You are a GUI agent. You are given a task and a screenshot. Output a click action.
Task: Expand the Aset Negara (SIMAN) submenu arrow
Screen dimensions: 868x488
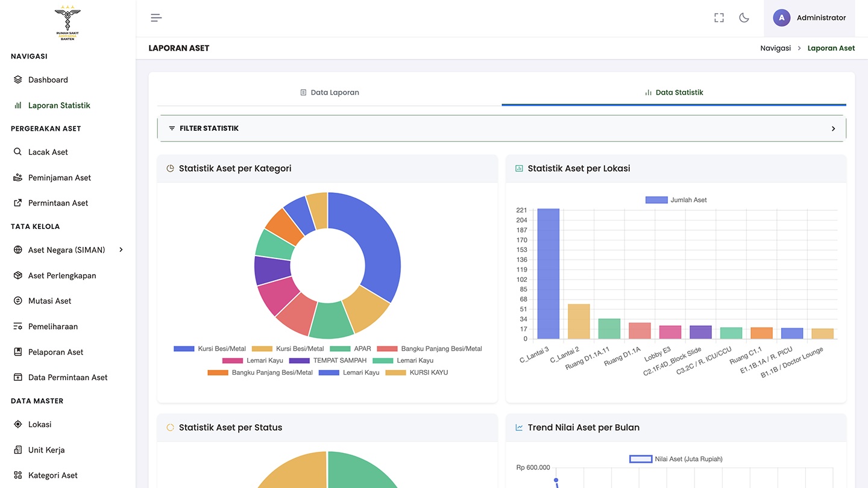click(121, 249)
